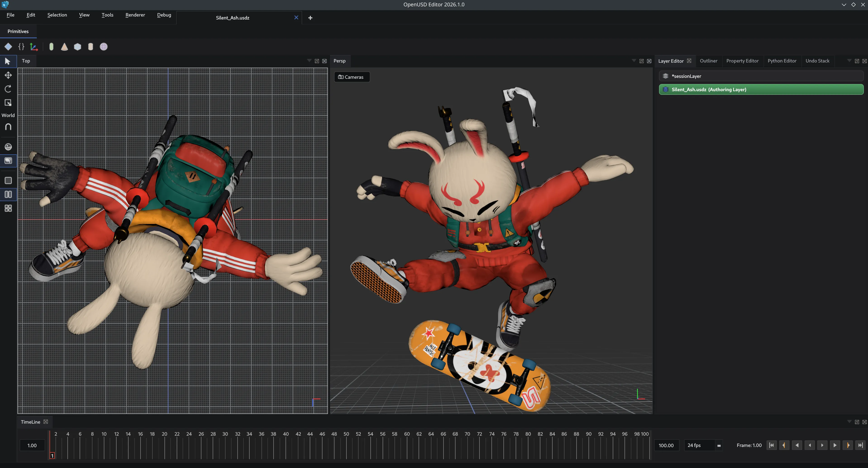Float the Top viewport panel
This screenshot has height=468, width=868.
coord(317,61)
